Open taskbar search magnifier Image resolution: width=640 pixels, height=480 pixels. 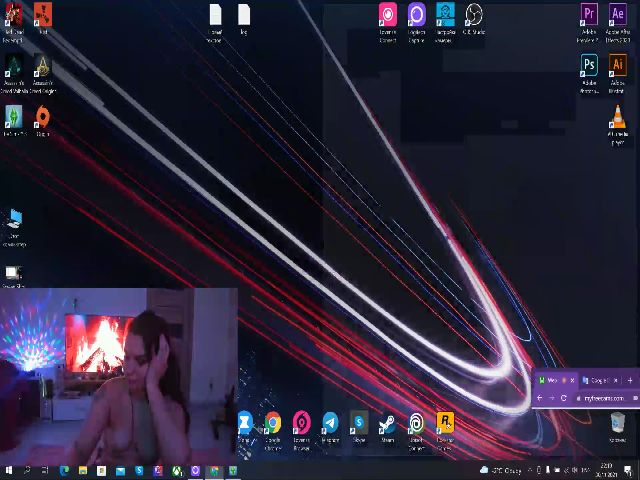pyautogui.click(x=26, y=470)
